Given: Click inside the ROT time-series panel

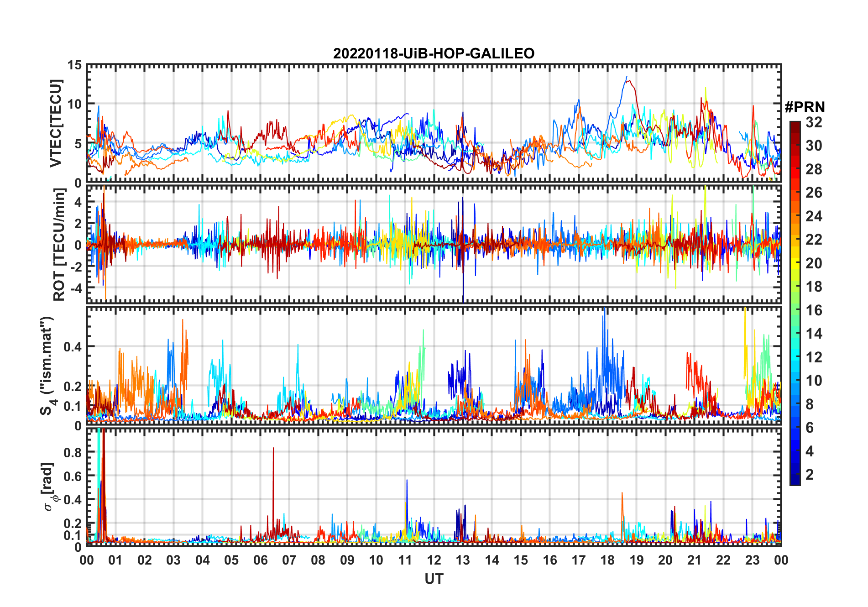Looking at the screenshot, I should pyautogui.click(x=434, y=244).
